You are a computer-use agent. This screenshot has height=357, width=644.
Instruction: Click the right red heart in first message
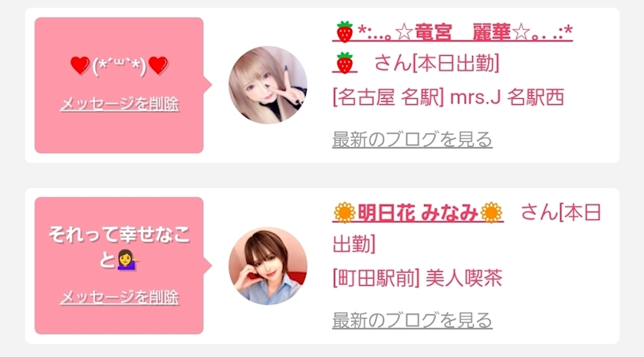tap(158, 65)
